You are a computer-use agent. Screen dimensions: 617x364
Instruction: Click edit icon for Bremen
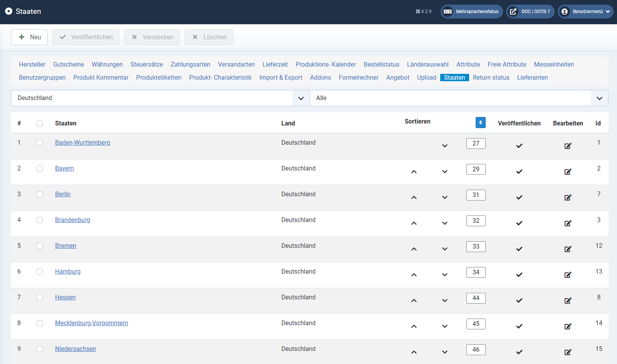point(568,249)
